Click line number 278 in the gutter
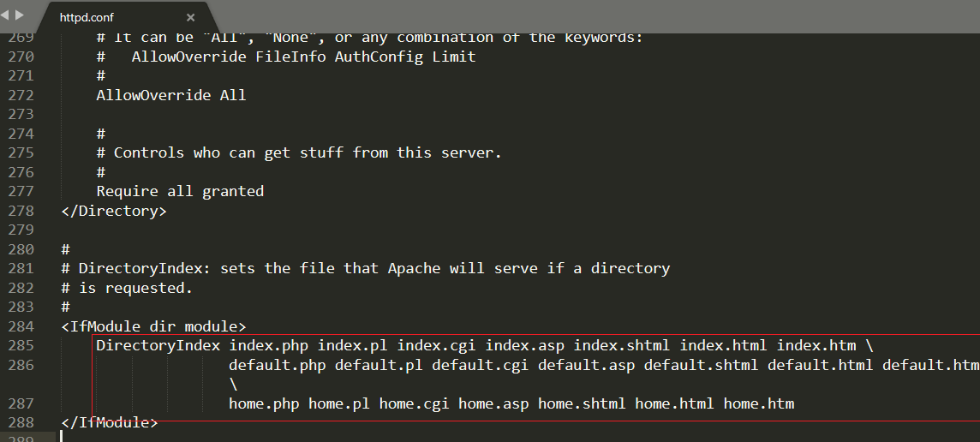 [x=21, y=211]
